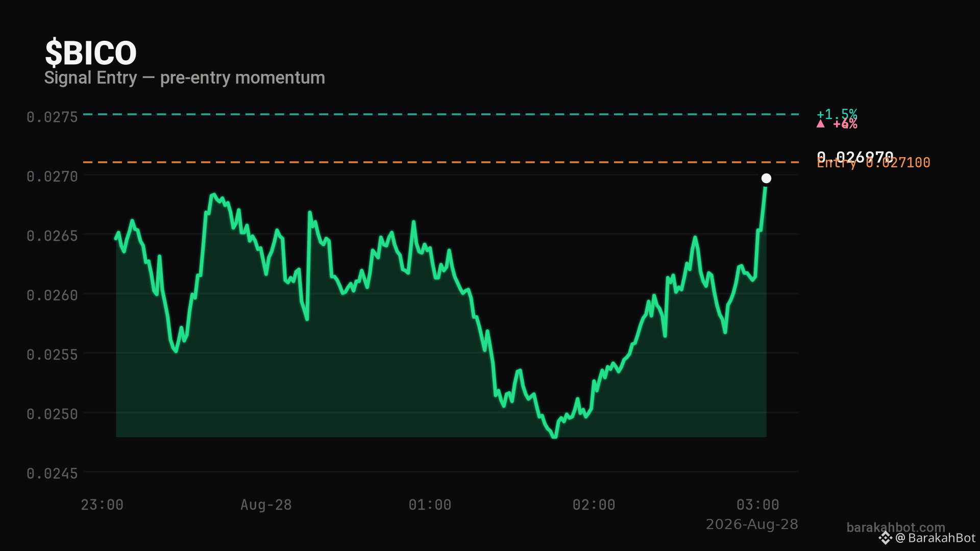
Task: Click the 0.0255 y-axis label
Action: [52, 355]
